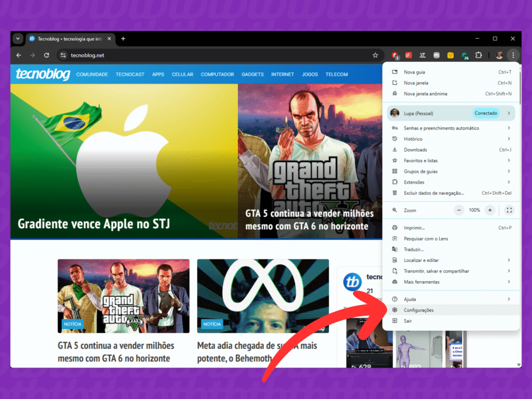Click the translate extension icon in the toolbar
This screenshot has height=399, width=532.
tap(423, 55)
